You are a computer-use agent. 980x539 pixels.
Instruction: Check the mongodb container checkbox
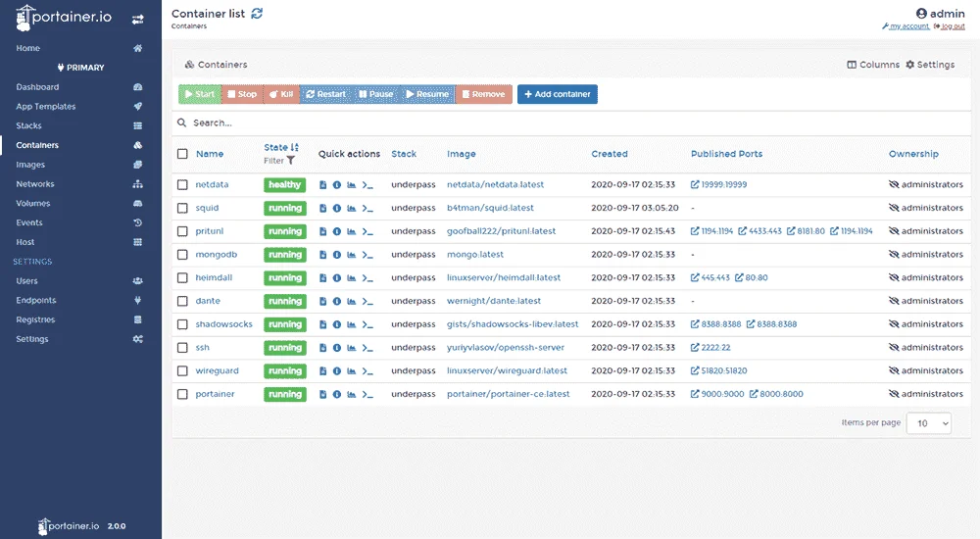click(x=182, y=255)
